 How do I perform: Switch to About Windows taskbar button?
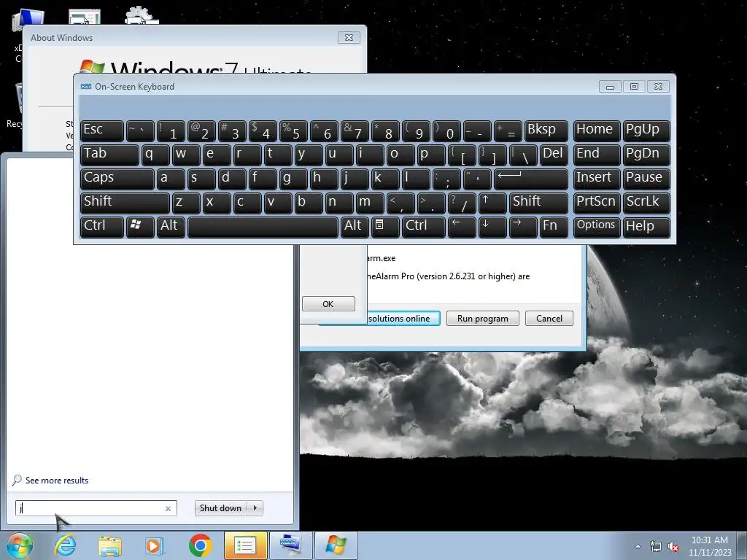336,545
